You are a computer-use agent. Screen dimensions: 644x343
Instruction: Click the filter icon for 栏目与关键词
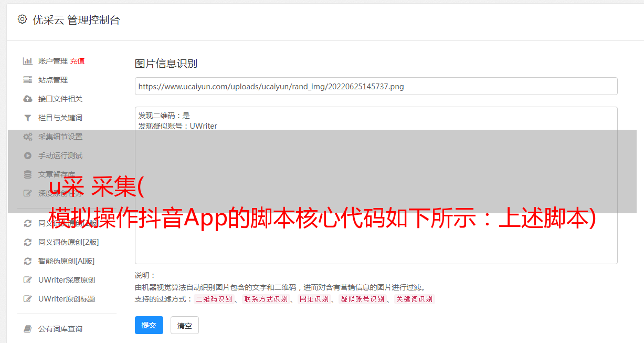click(x=28, y=118)
